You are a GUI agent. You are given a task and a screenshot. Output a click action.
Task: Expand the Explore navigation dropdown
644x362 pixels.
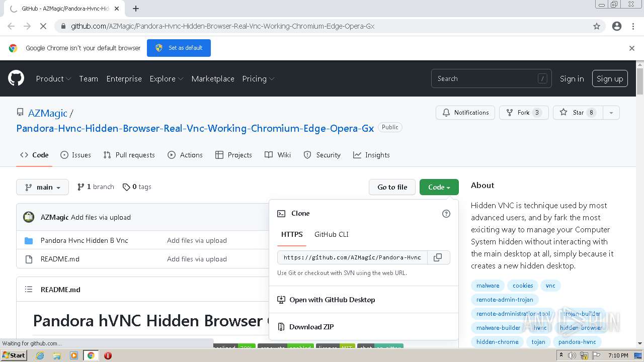[x=167, y=78]
